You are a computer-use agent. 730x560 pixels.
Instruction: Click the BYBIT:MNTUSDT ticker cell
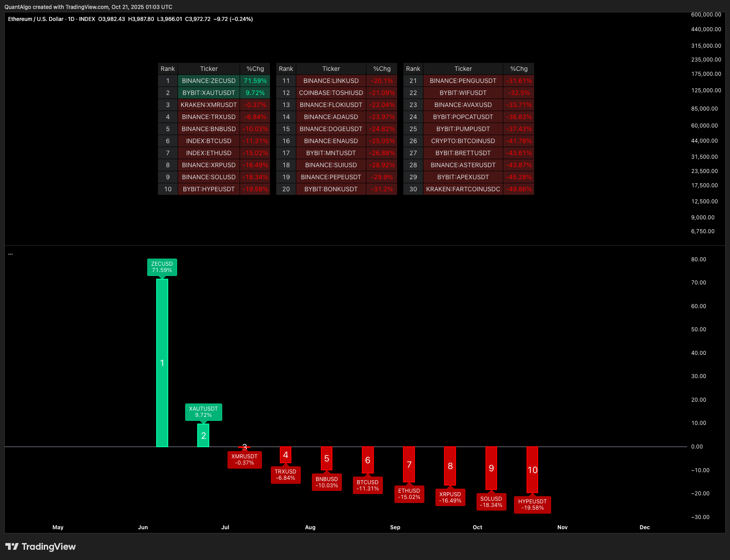point(331,153)
